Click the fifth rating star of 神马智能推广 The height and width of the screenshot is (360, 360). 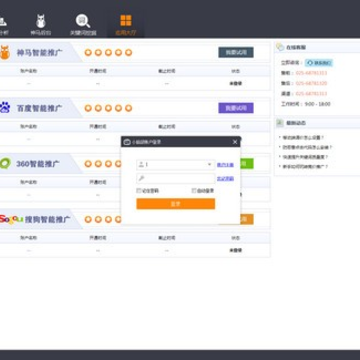pyautogui.click(x=128, y=53)
